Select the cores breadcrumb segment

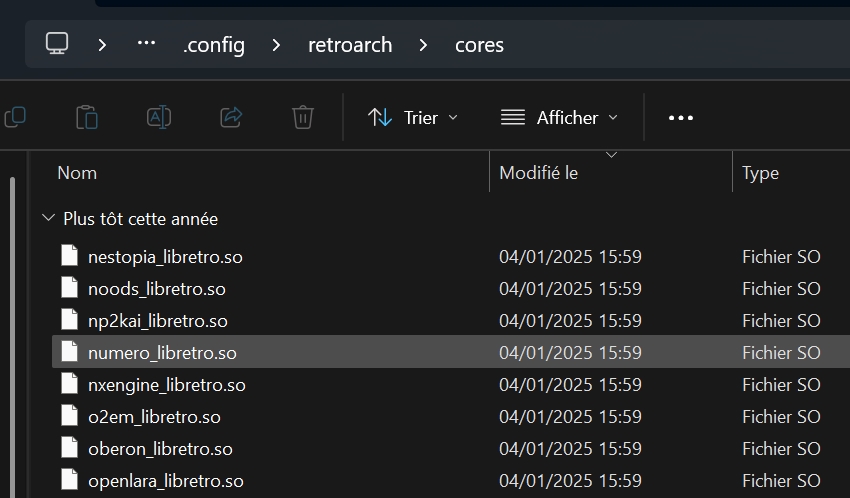coord(479,45)
